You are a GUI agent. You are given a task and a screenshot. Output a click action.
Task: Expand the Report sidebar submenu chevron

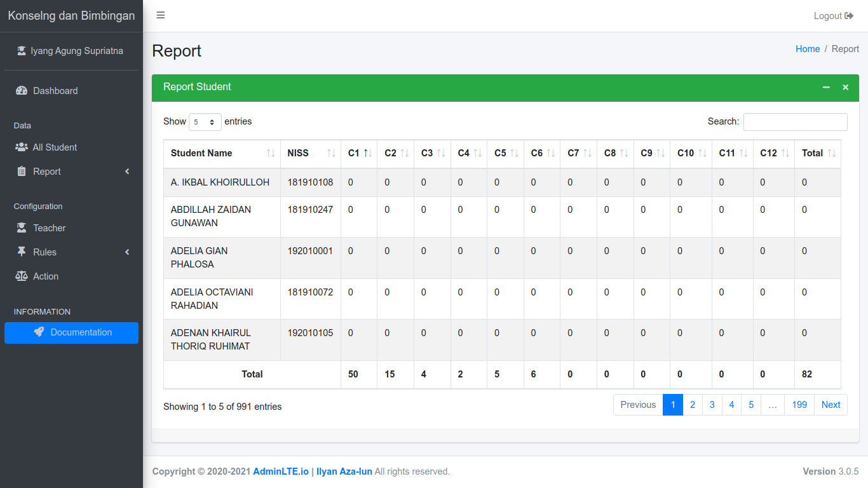pyautogui.click(x=127, y=172)
